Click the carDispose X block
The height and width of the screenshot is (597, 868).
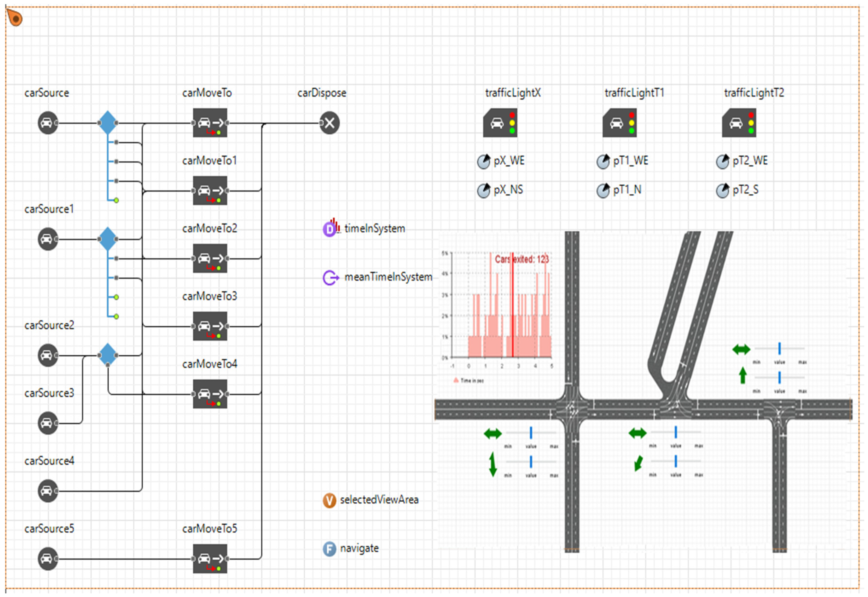(329, 123)
